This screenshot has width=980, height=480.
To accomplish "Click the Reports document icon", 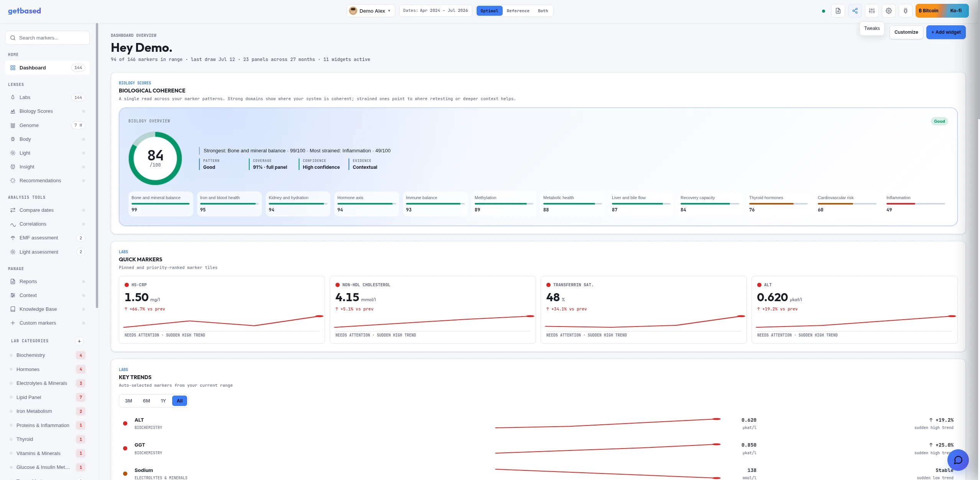I will [x=13, y=282].
